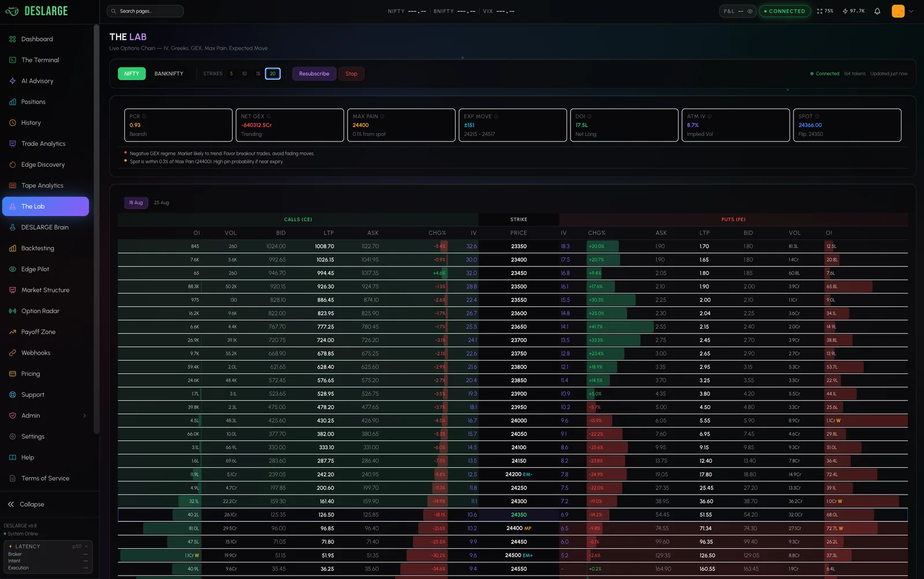Click the fullscreen 75% zoom icon
The width and height of the screenshot is (924, 579).
pos(819,11)
